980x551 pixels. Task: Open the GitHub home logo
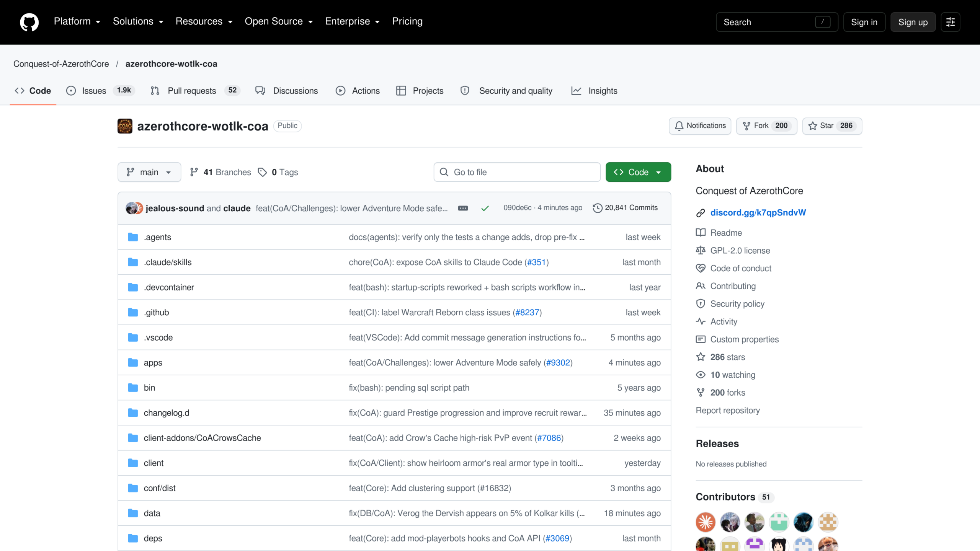(29, 22)
